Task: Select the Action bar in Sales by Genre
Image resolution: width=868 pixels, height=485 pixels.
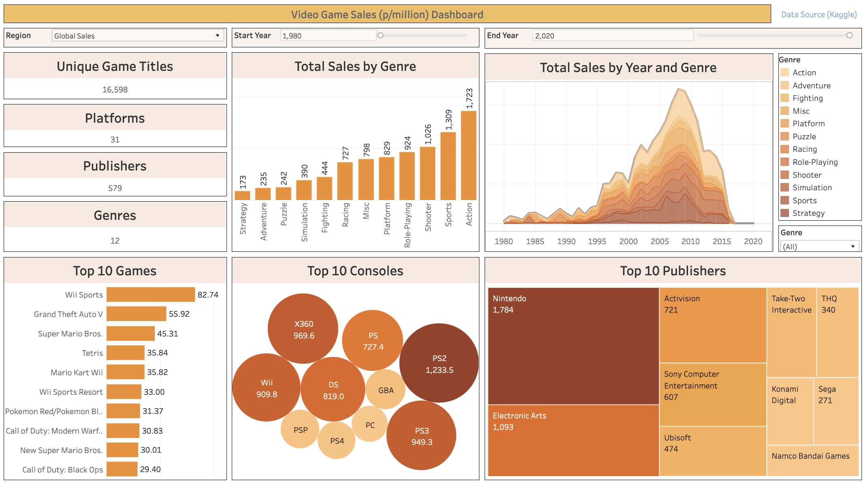Action: [x=468, y=156]
